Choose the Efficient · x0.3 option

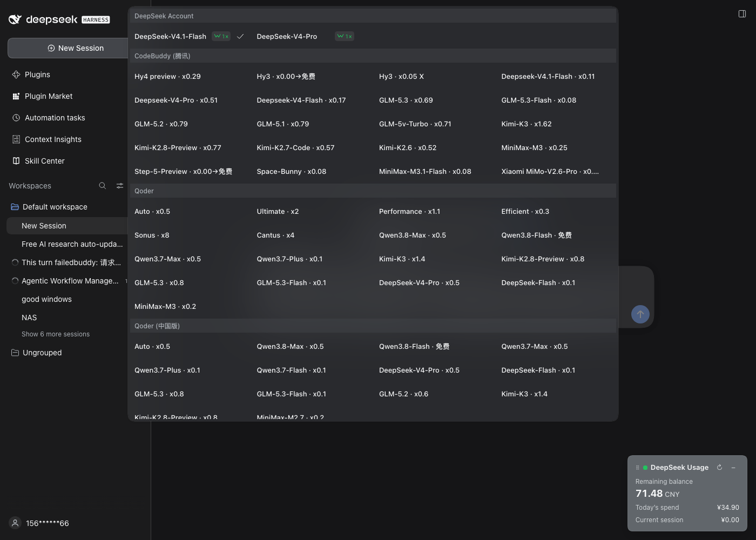point(525,212)
